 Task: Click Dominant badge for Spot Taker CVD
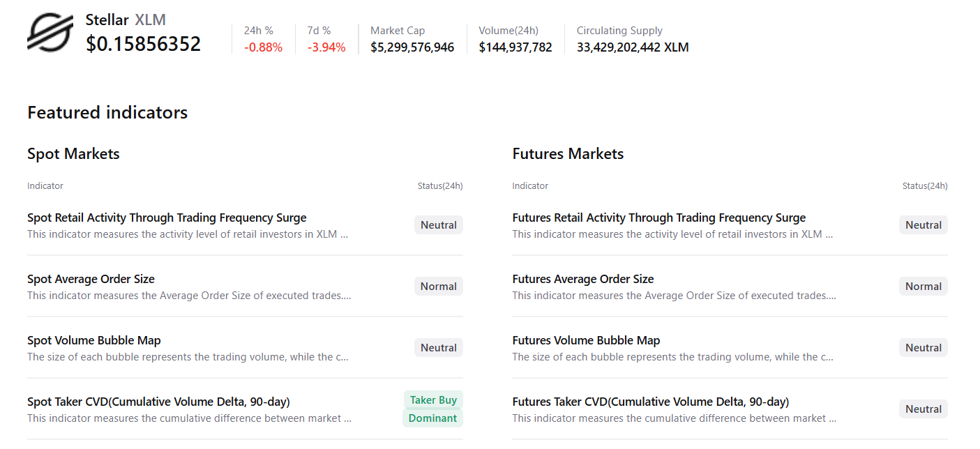click(x=432, y=418)
